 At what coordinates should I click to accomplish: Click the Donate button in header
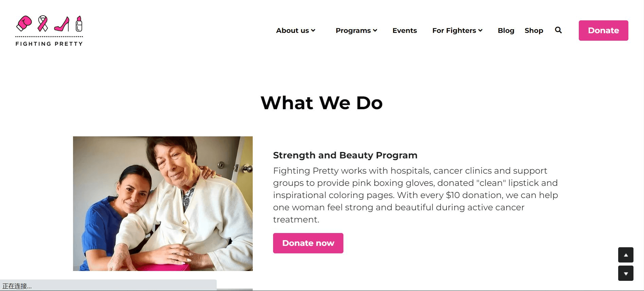603,31
